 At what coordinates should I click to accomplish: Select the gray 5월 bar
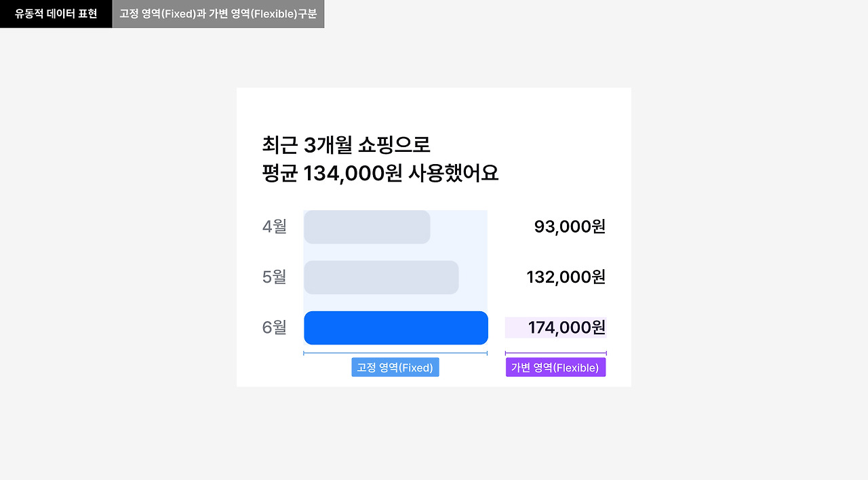(x=381, y=277)
